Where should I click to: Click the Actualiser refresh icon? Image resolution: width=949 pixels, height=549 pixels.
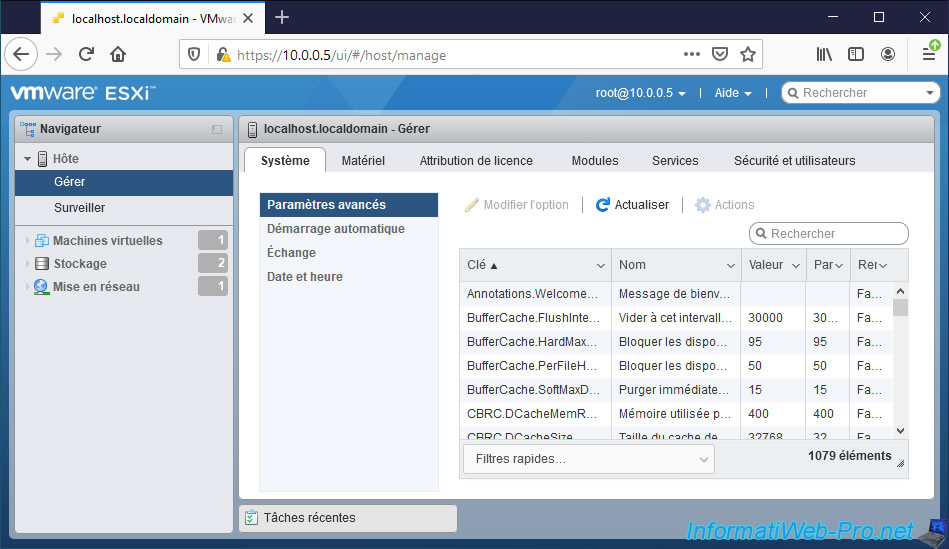pyautogui.click(x=602, y=205)
